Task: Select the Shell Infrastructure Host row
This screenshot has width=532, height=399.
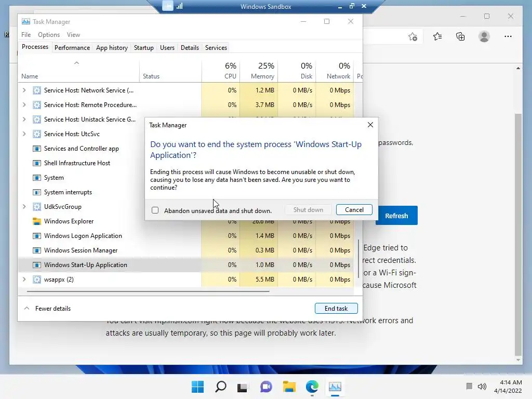Action: click(82, 163)
